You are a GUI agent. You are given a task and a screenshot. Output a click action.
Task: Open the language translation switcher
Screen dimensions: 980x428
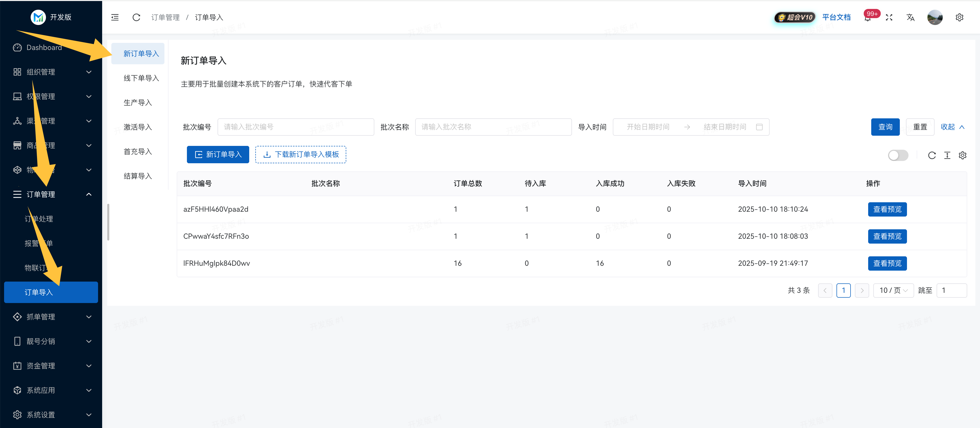tap(910, 18)
